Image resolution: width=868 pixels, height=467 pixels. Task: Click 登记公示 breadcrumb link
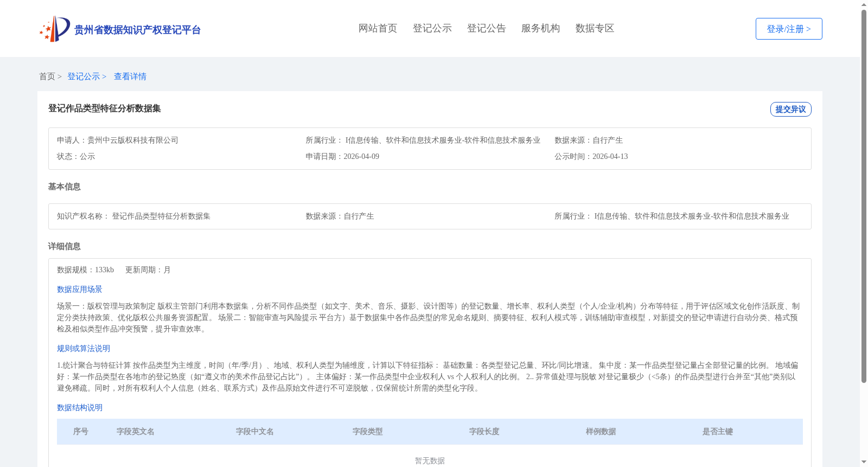(84, 76)
